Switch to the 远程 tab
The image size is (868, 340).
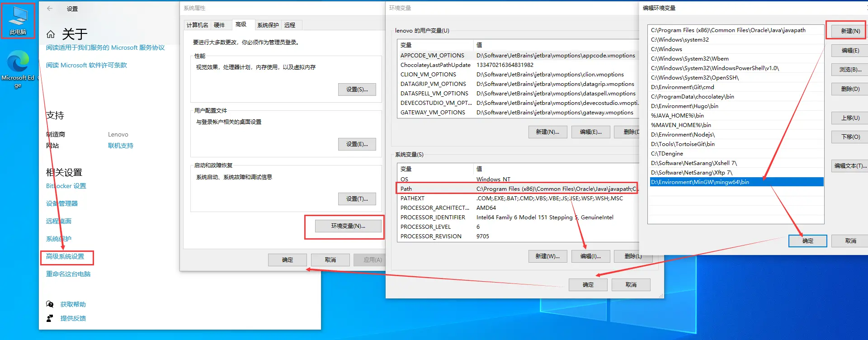[290, 25]
